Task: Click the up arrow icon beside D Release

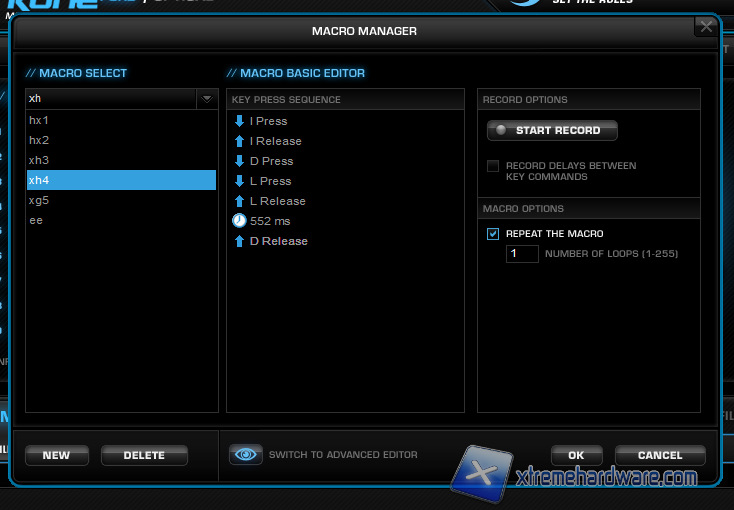Action: [x=239, y=241]
